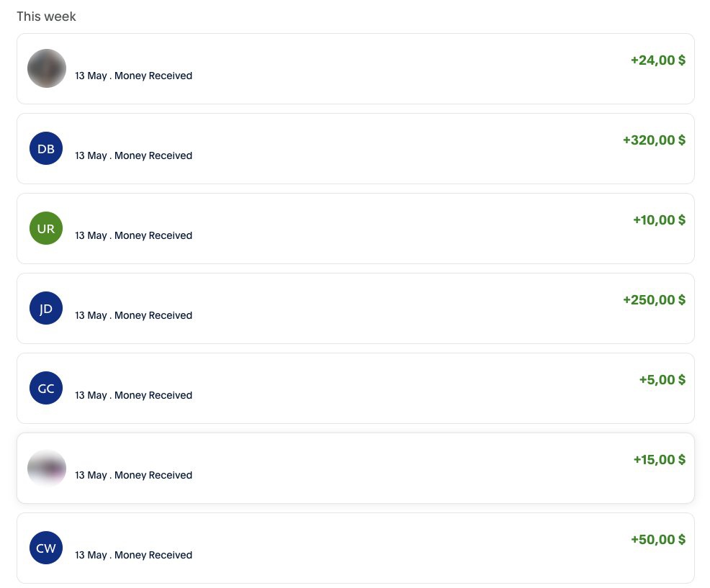Click the This week section heading
The image size is (710, 588).
point(46,17)
